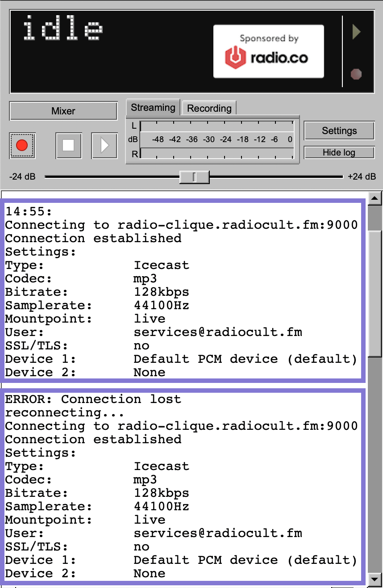This screenshot has height=588, width=383.
Task: Click the '+24 dB' gain label
Action: (362, 176)
